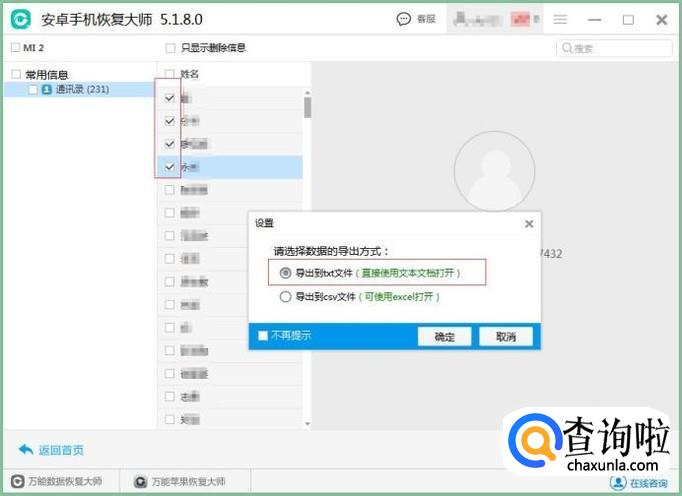682x496 pixels.
Task: Click into the 搜索 search field
Action: click(x=620, y=48)
